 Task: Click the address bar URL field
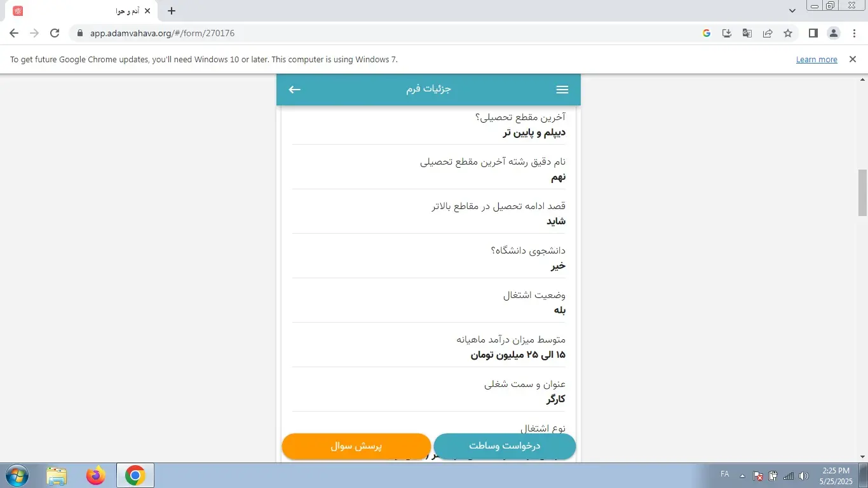tap(381, 33)
